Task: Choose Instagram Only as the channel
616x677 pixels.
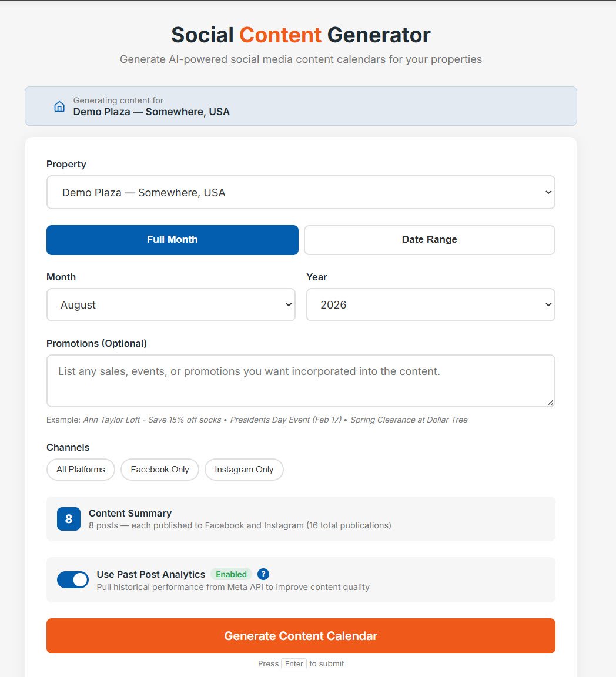Action: pyautogui.click(x=244, y=470)
